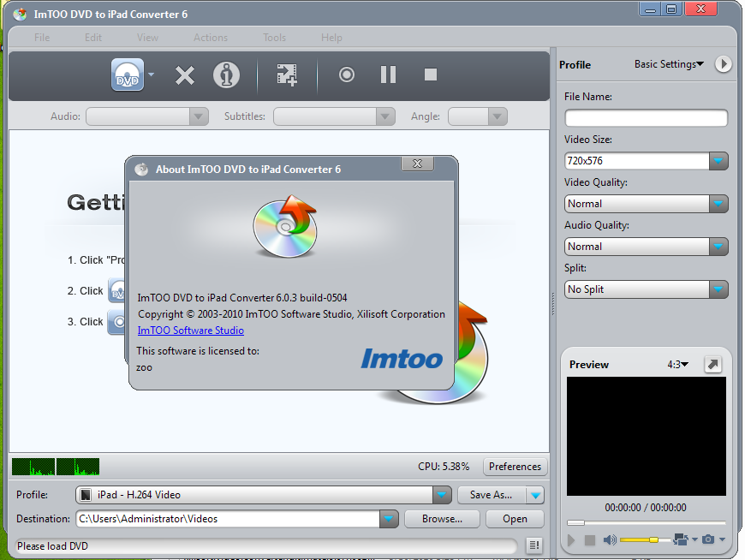Open the Save As dropdown arrow
745x560 pixels.
[535, 496]
